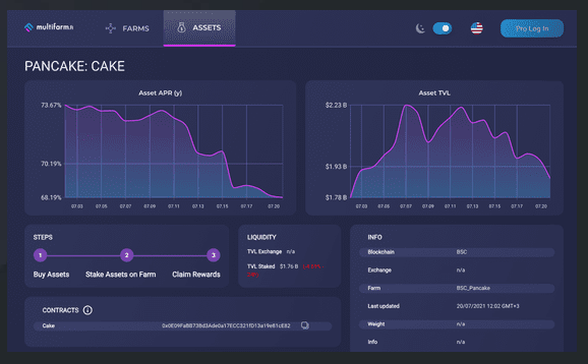The image size is (588, 364).
Task: Click the moon dark-mode icon
Action: point(420,28)
